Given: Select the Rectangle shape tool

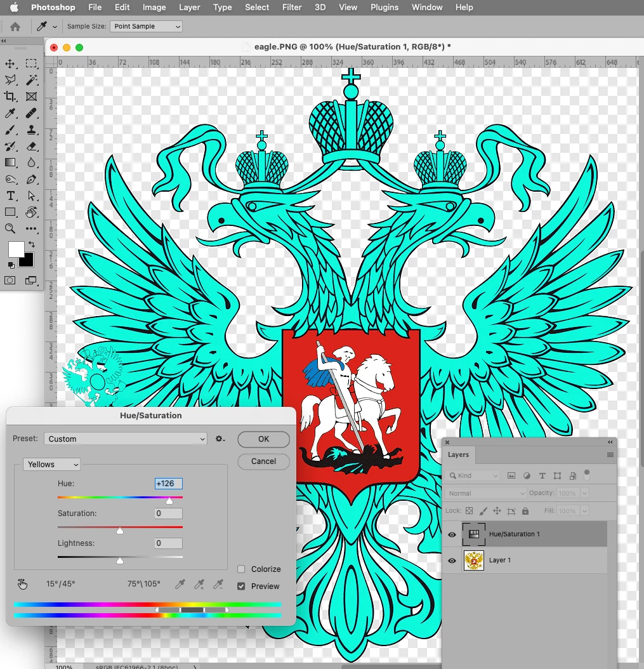Looking at the screenshot, I should (x=10, y=212).
